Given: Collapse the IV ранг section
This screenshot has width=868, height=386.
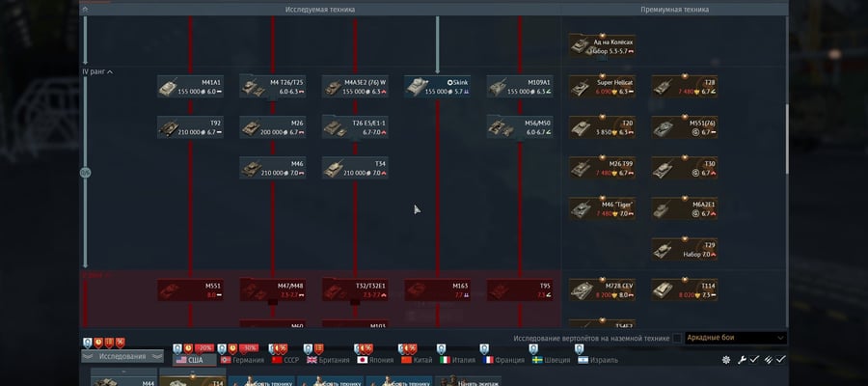Looking at the screenshot, I should 97,71.
